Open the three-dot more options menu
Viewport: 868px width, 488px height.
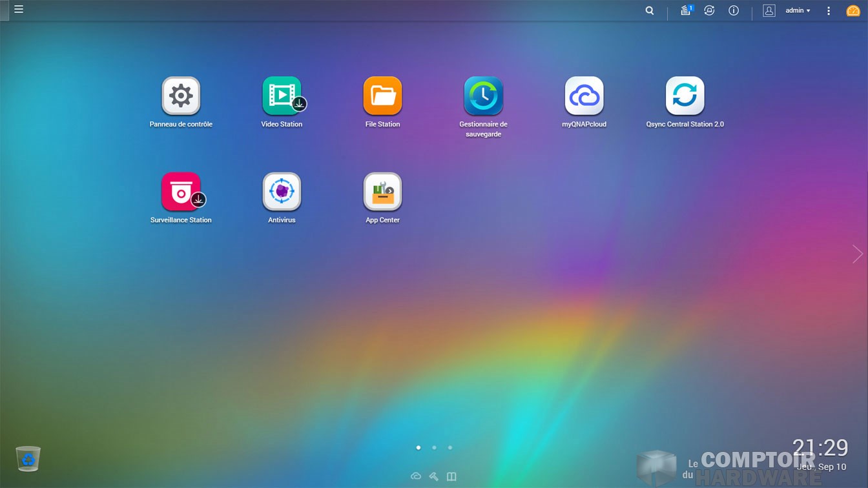click(829, 10)
